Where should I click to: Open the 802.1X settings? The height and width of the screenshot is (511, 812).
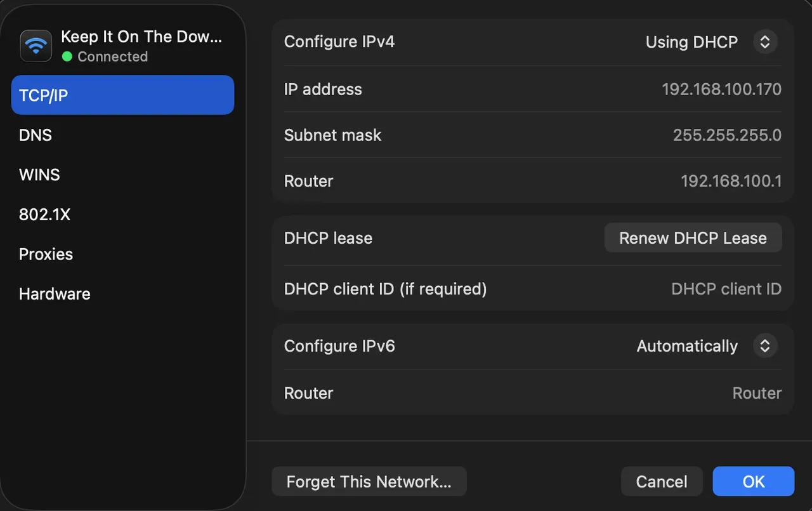[x=44, y=214]
